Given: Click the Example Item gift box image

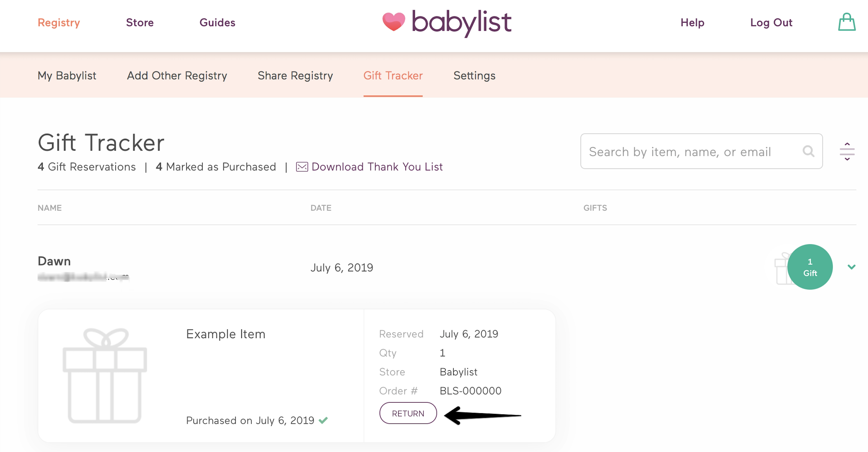Looking at the screenshot, I should coord(105,375).
